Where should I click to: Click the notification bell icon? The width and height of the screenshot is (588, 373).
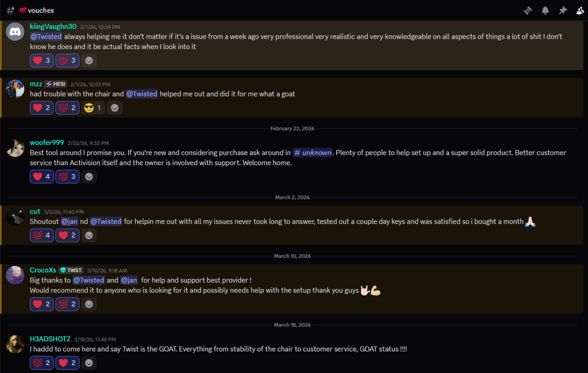(546, 11)
